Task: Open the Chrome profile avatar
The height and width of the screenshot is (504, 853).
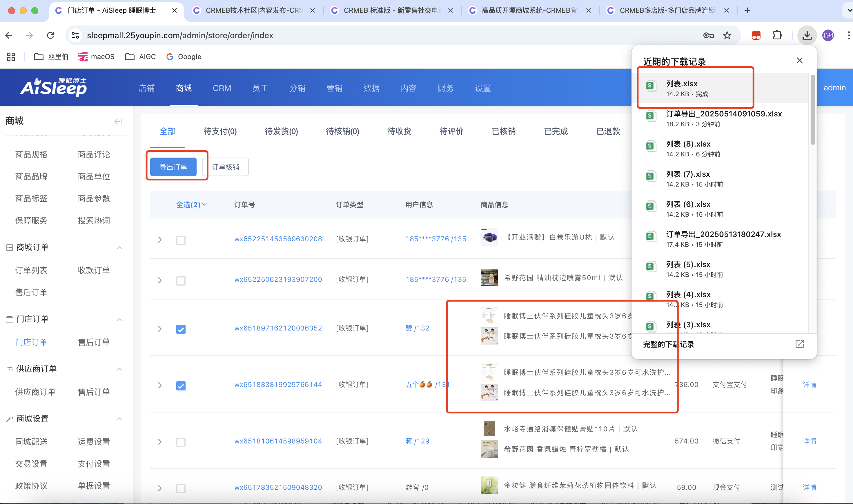Action: tap(828, 35)
